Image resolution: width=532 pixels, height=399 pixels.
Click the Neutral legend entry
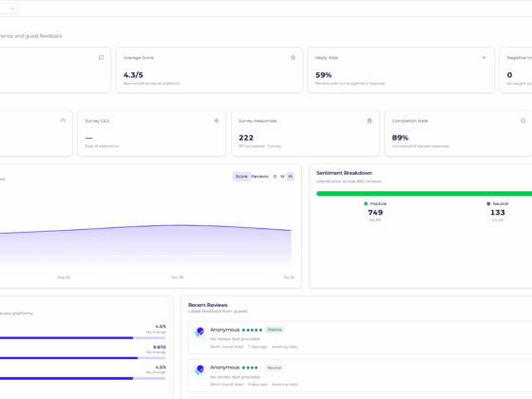coord(498,204)
